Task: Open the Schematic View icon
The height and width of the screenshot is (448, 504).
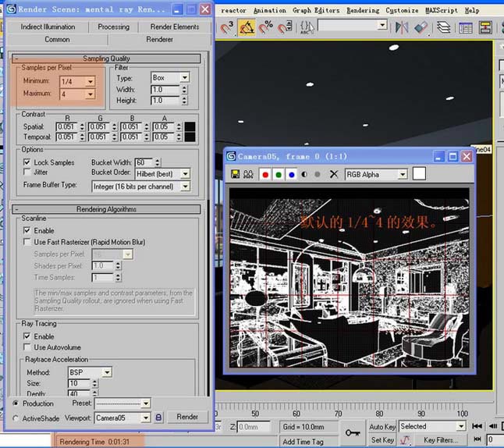Action: click(x=485, y=28)
